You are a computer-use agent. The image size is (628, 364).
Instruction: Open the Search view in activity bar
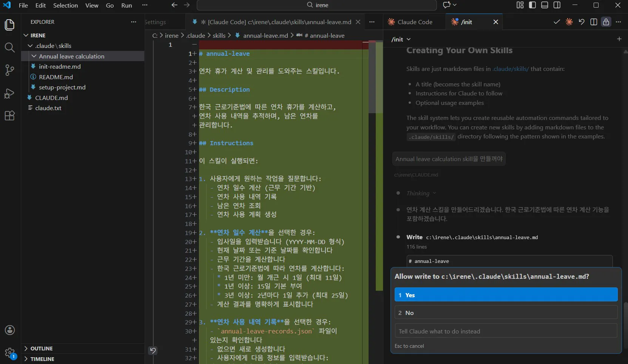click(9, 48)
